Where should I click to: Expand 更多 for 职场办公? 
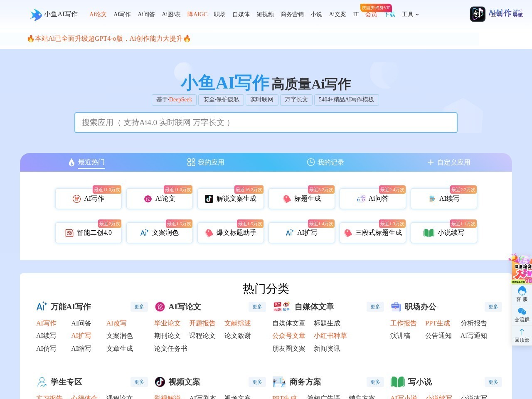click(493, 307)
